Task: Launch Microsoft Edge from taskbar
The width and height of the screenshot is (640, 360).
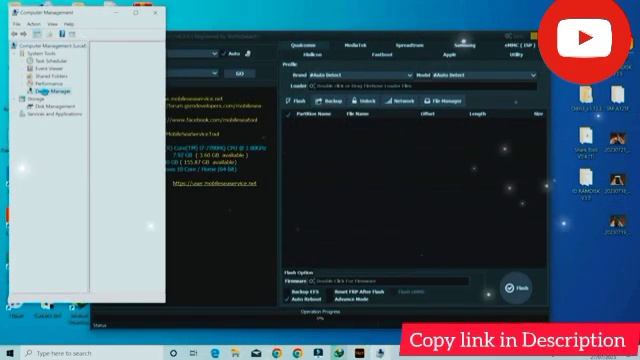Action: tap(215, 353)
